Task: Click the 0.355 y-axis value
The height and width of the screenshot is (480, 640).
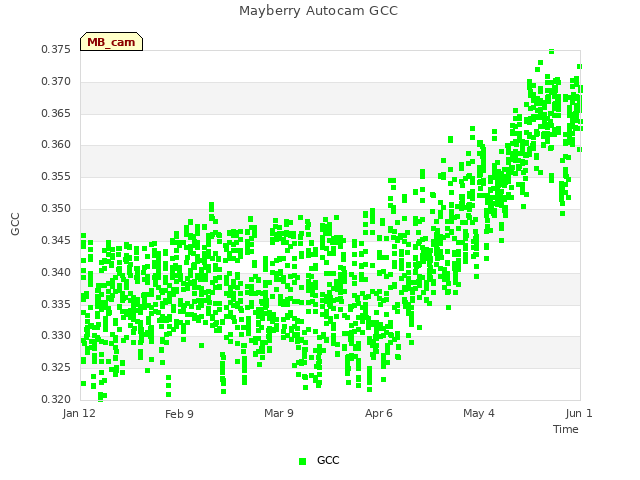Action: tap(56, 176)
